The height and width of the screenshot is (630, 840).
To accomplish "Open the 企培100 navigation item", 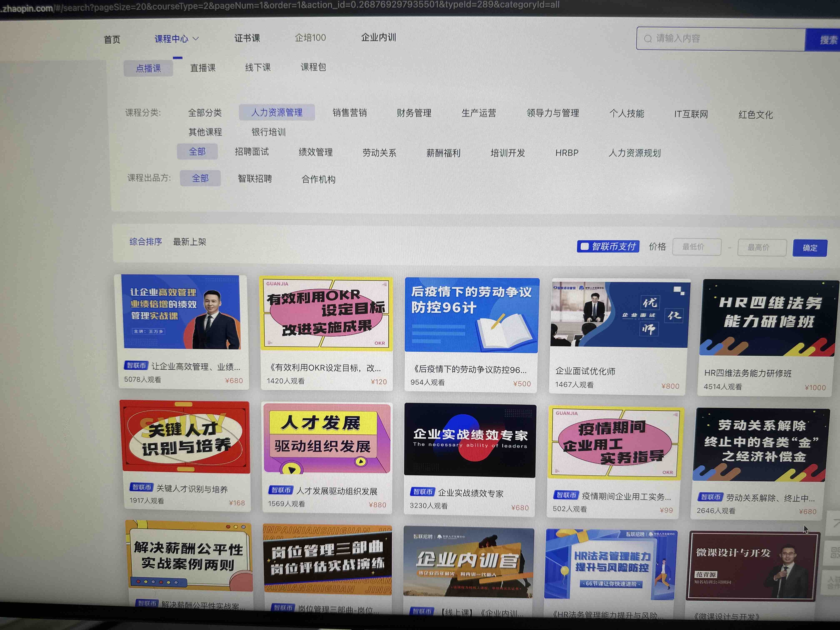I will pyautogui.click(x=310, y=37).
